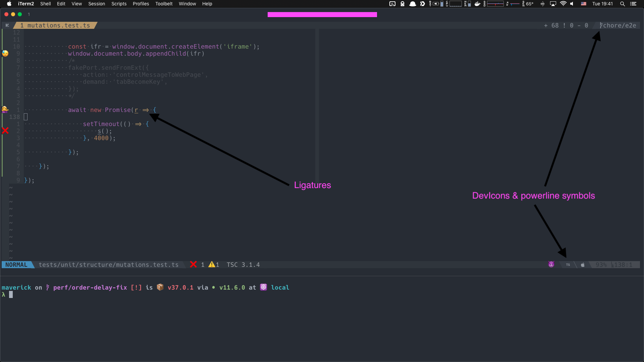644x362 pixels.
Task: Expand the TSC version dropdown in status bar
Action: pyautogui.click(x=245, y=265)
